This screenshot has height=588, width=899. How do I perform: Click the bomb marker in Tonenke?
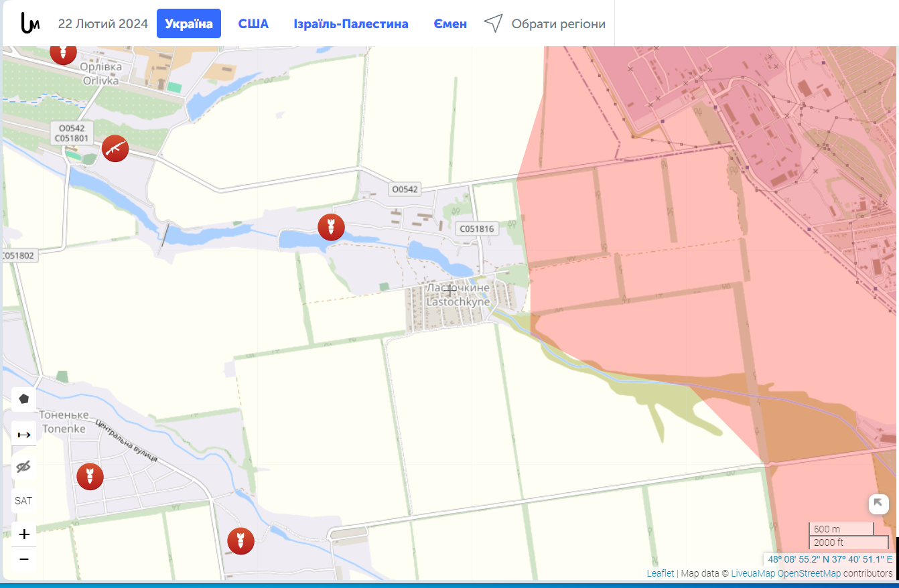click(90, 476)
